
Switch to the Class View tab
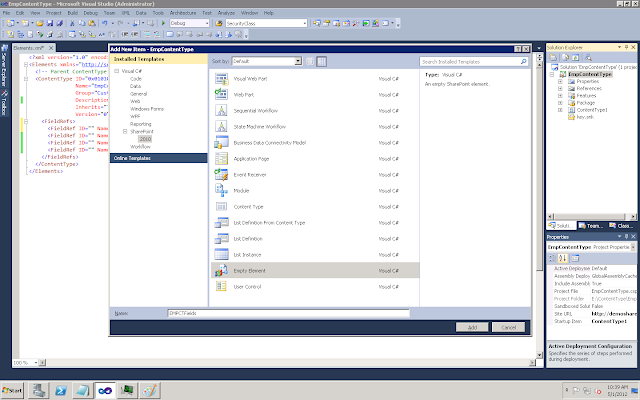coord(621,226)
